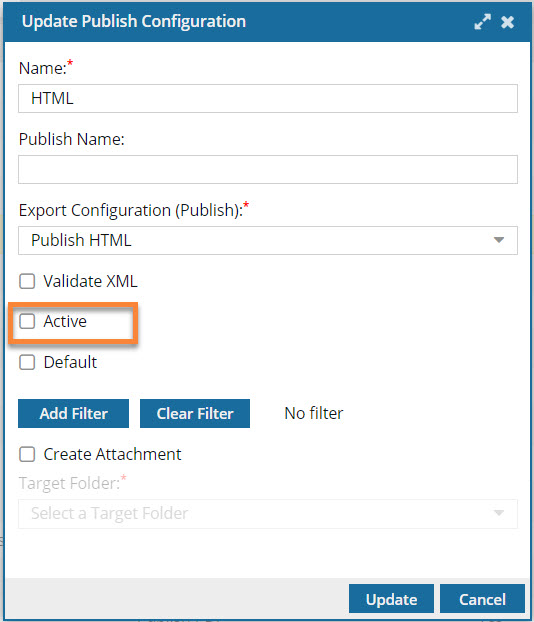Click the Export Configuration (Publish) label

click(131, 210)
